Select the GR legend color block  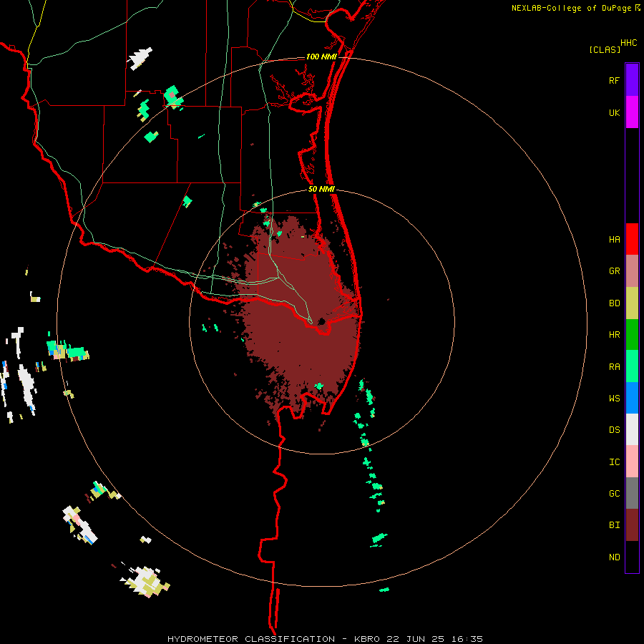coord(632,271)
